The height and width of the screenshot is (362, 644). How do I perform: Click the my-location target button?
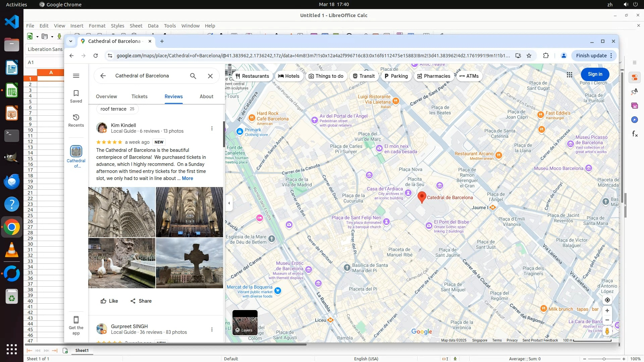tap(607, 300)
